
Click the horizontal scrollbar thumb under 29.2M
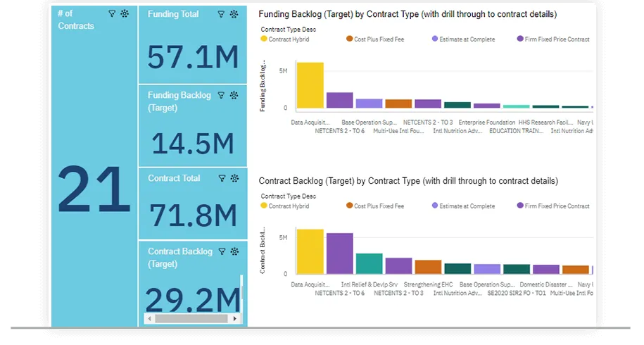(191, 319)
